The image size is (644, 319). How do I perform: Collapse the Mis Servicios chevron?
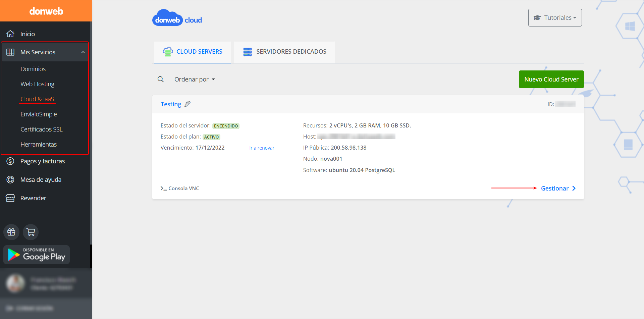click(83, 52)
